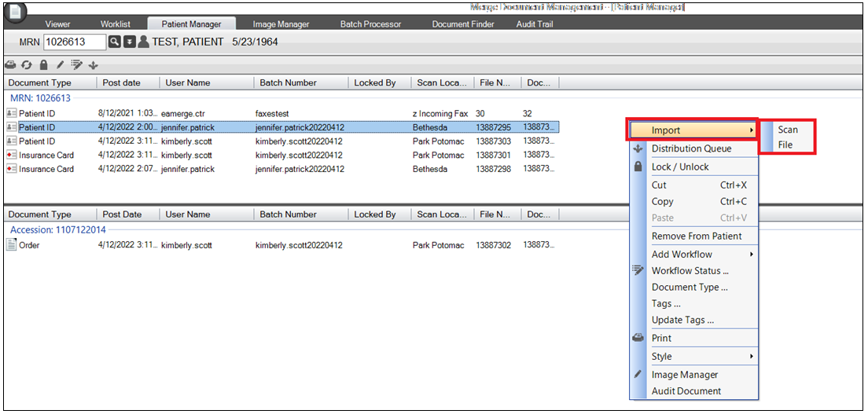This screenshot has height=414, width=868.
Task: Go to the Document Finder tab
Action: click(463, 24)
